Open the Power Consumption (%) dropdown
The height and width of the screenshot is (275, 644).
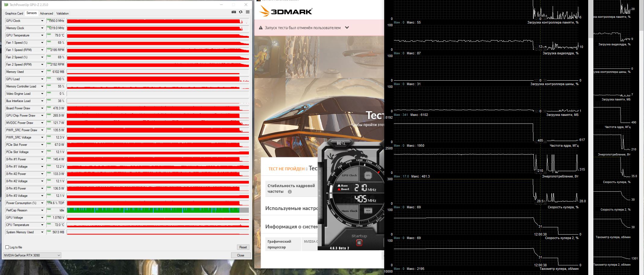(42, 203)
